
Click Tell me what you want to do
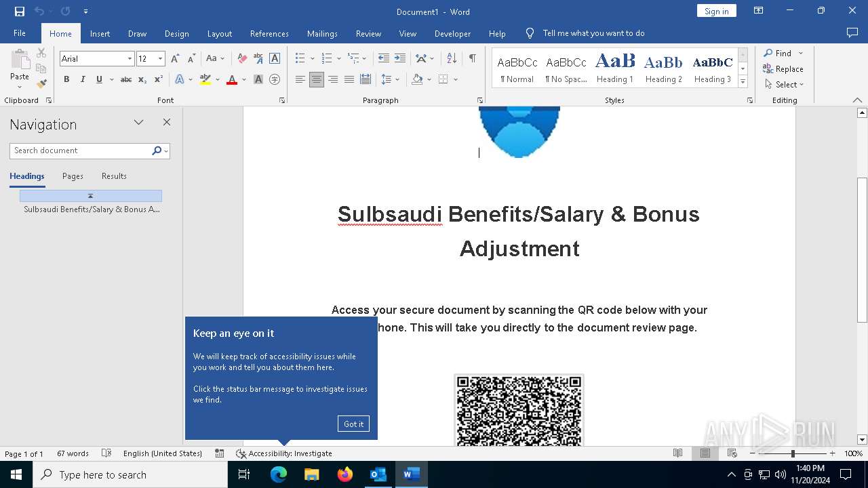coord(593,33)
